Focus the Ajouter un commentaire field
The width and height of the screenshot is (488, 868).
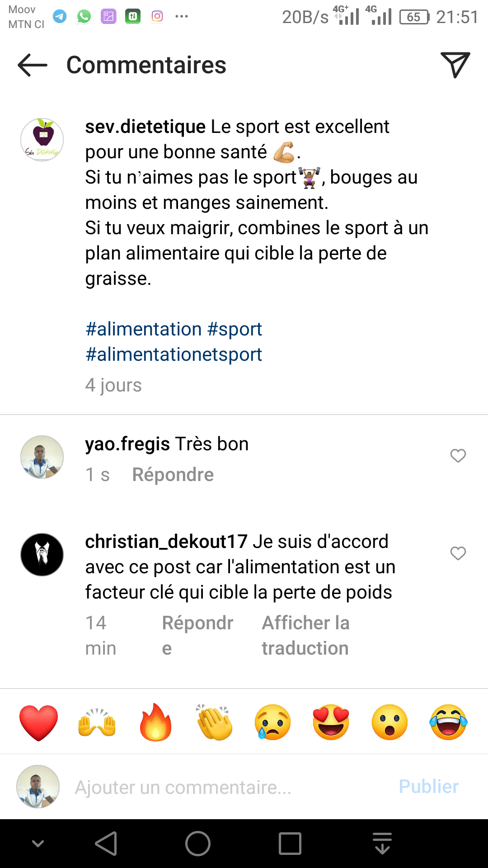(226, 787)
